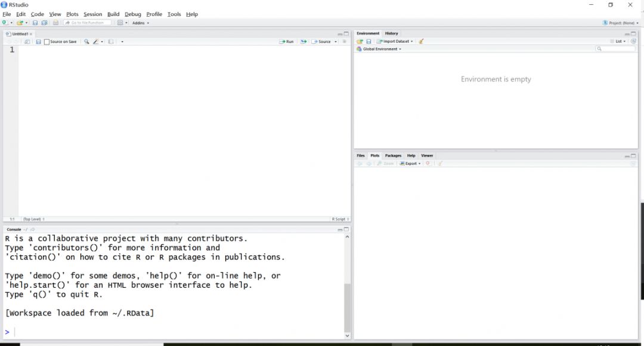Click the Run button in editor
This screenshot has height=346, width=644.
[287, 42]
